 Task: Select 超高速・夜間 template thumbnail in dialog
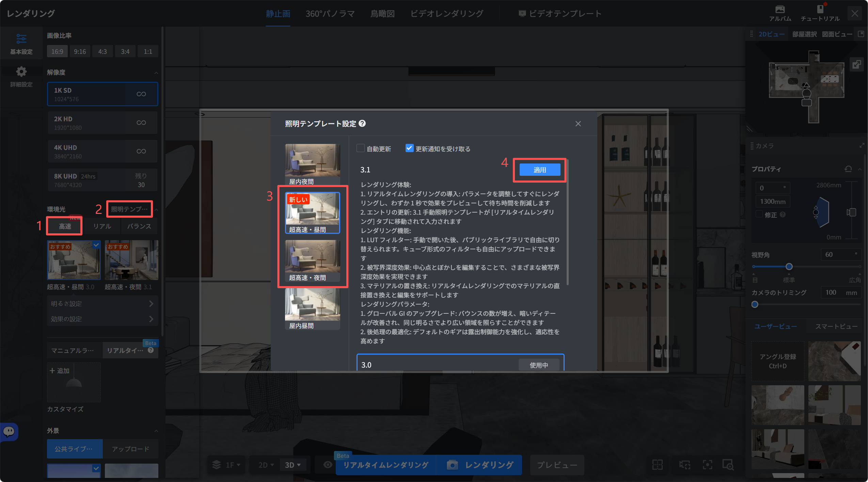coord(312,261)
